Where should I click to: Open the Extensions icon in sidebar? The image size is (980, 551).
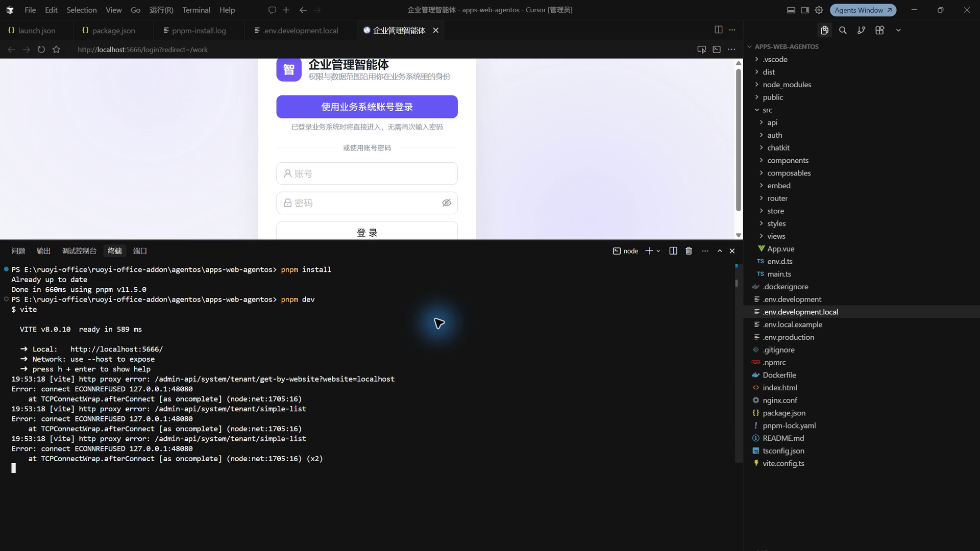coord(879,30)
